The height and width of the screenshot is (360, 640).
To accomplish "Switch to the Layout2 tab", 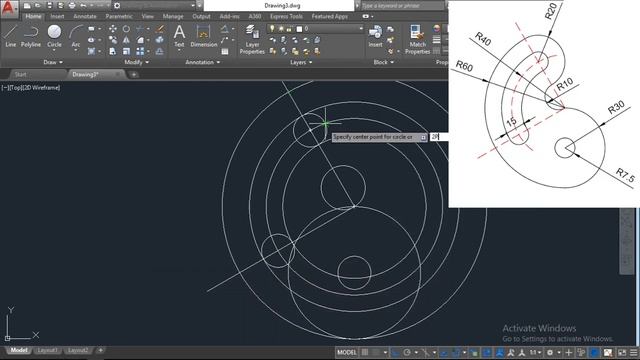I will [x=78, y=350].
